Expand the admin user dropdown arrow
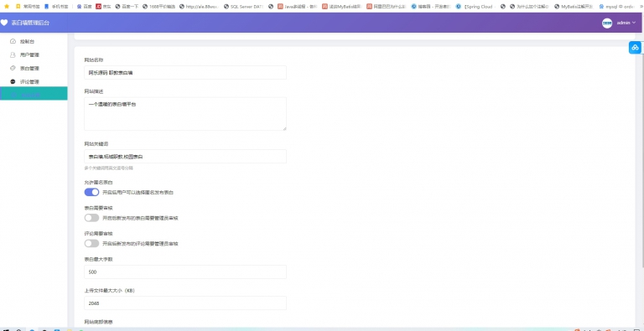 pos(634,23)
